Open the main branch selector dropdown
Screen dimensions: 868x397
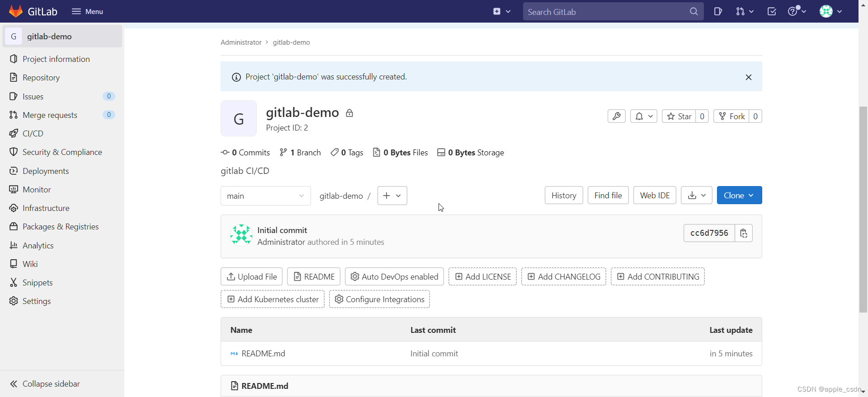tap(266, 196)
